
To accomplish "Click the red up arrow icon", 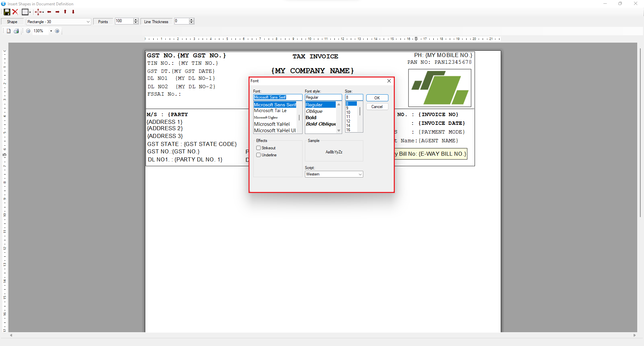I will coord(65,12).
